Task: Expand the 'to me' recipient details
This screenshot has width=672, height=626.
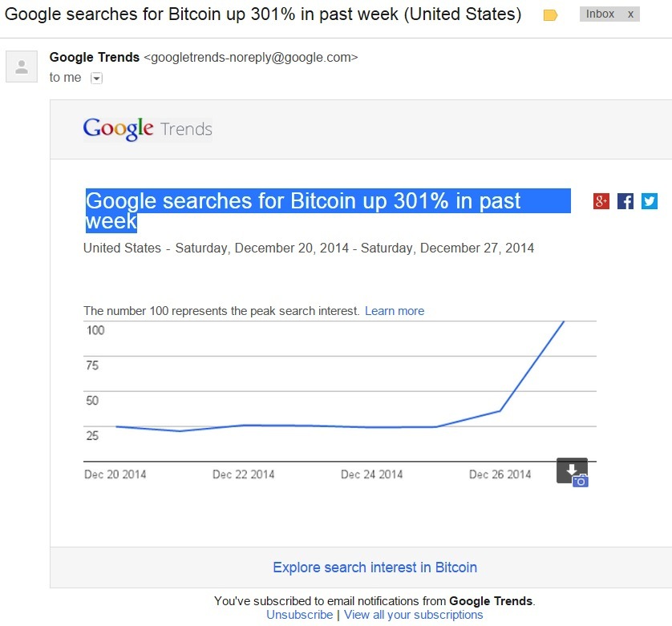Action: click(x=96, y=78)
